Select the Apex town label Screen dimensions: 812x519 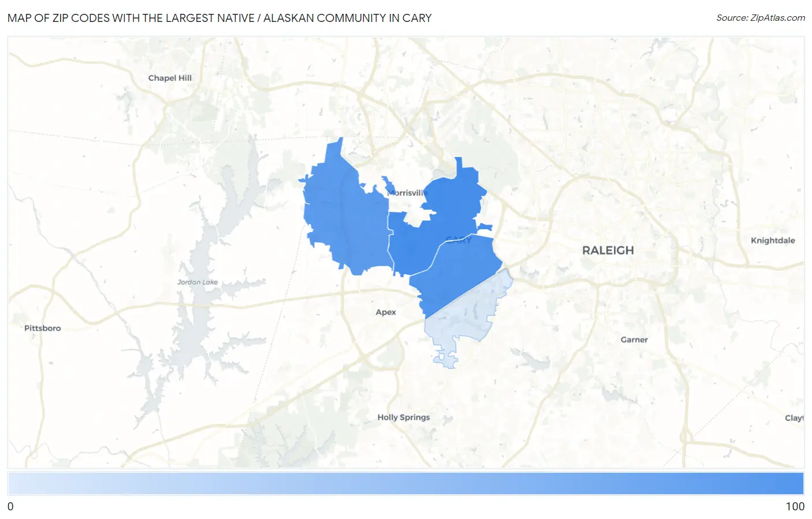pos(386,312)
